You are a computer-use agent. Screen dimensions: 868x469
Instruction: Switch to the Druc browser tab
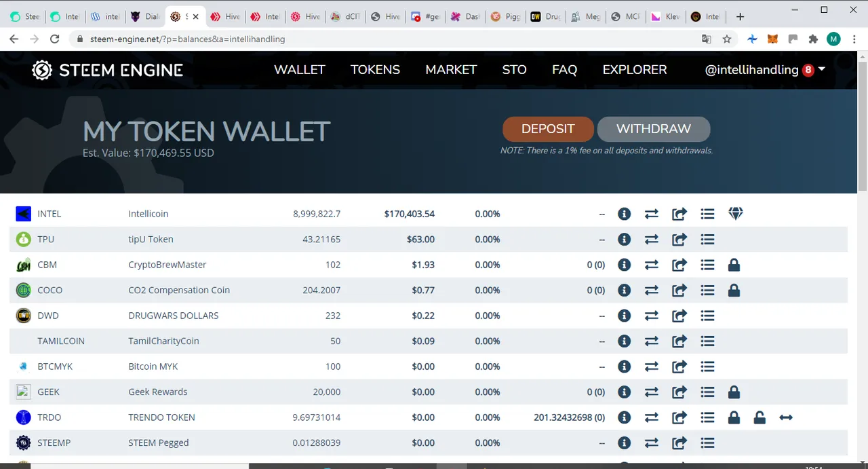click(x=545, y=16)
